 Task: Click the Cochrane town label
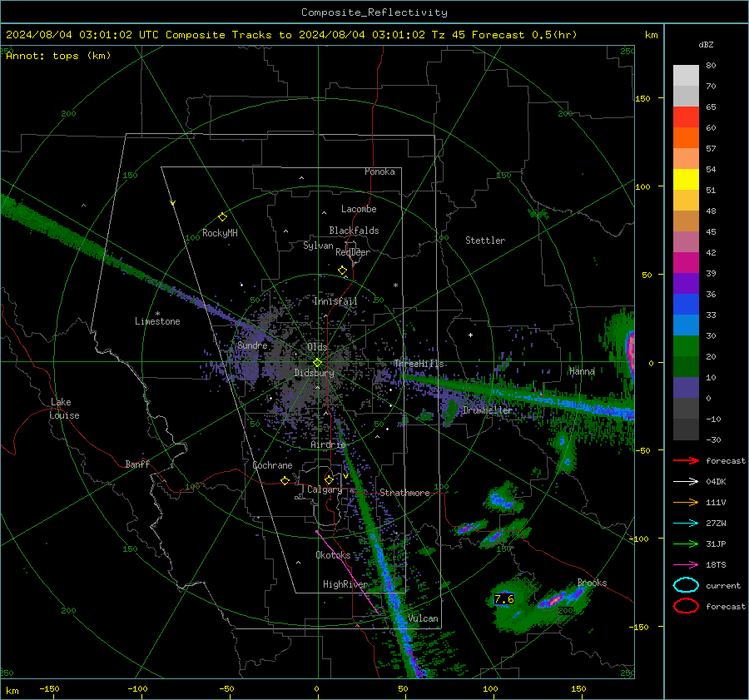click(272, 465)
